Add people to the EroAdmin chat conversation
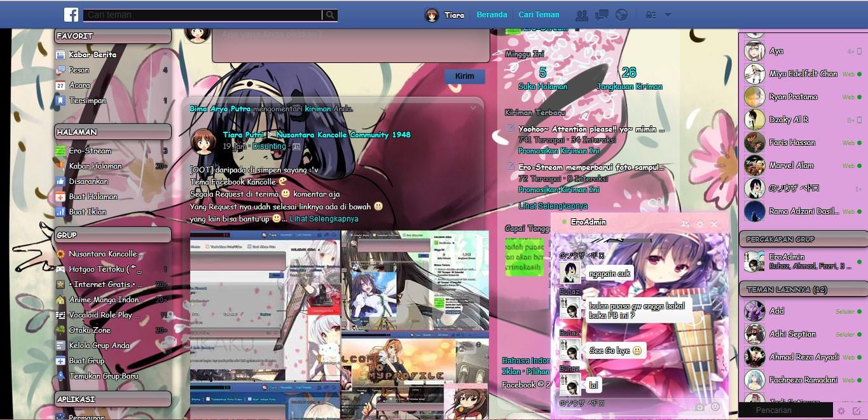This screenshot has width=868, height=420. [685, 223]
